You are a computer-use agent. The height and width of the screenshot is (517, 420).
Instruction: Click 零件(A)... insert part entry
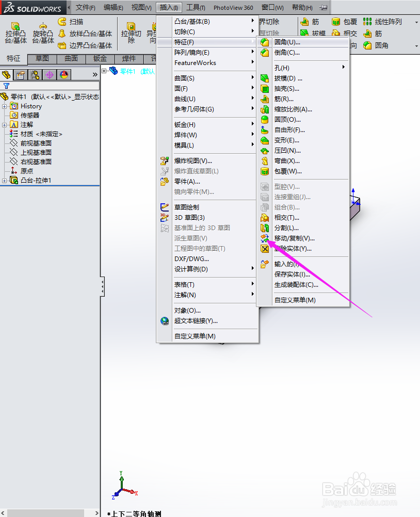(207, 181)
